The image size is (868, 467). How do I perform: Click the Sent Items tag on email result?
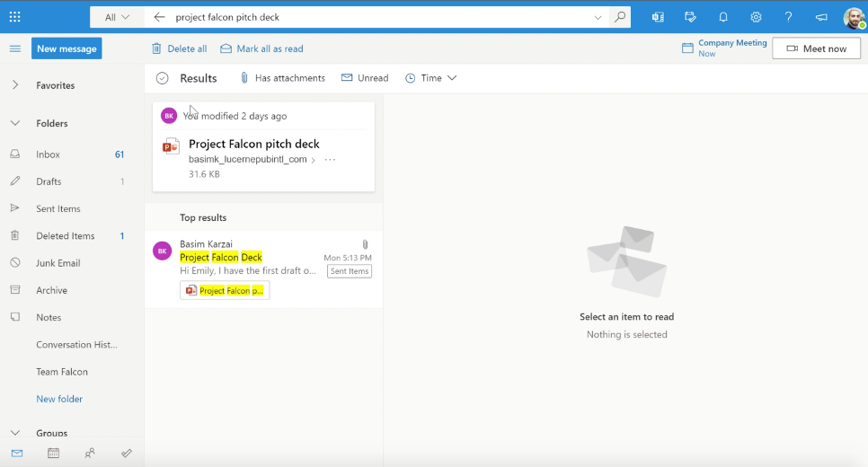(350, 271)
